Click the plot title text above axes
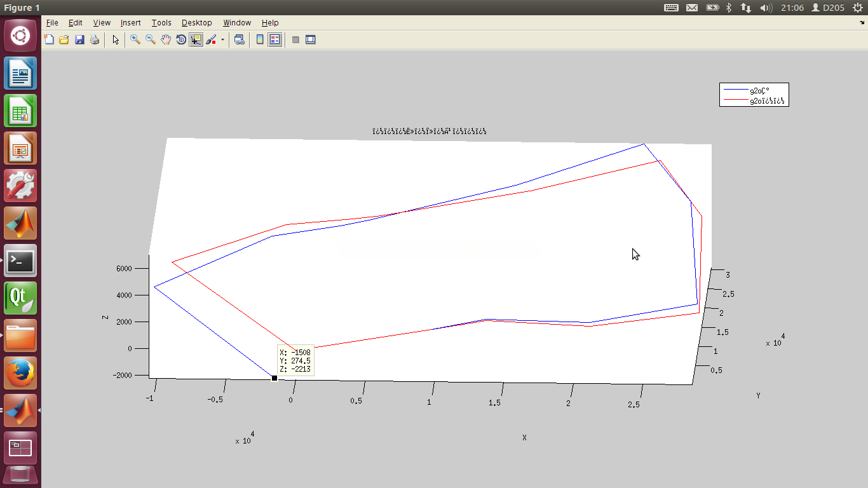 pos(430,132)
